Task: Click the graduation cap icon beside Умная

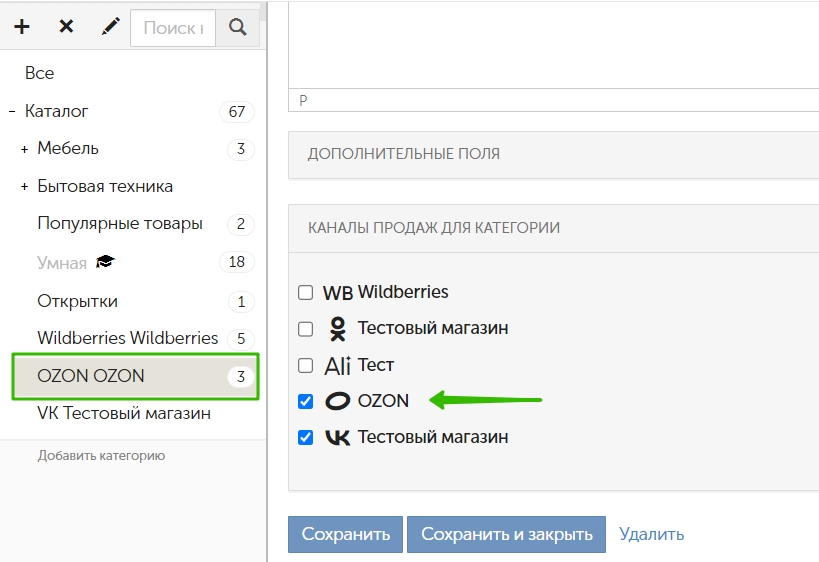Action: coord(105,262)
